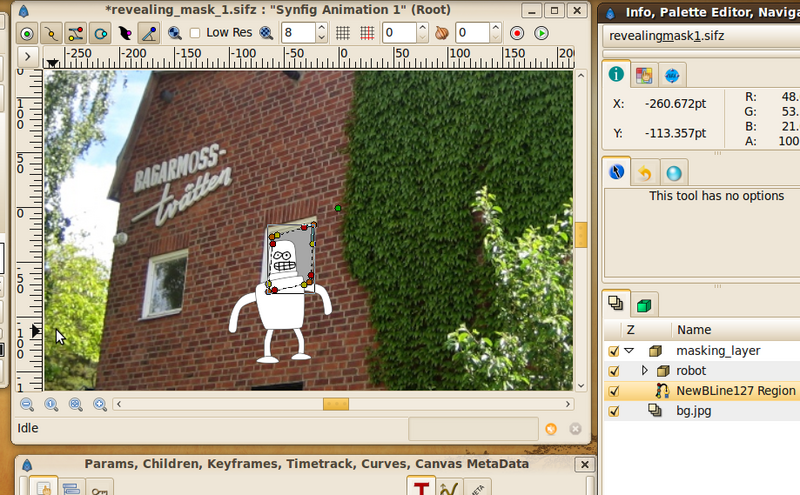Open the Tool Options tab
The width and height of the screenshot is (800, 495).
[616, 171]
